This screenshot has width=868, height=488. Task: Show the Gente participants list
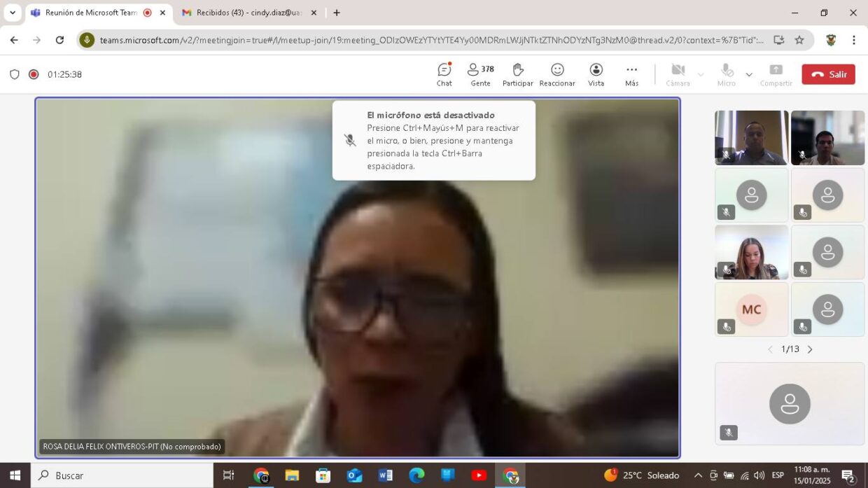click(480, 74)
